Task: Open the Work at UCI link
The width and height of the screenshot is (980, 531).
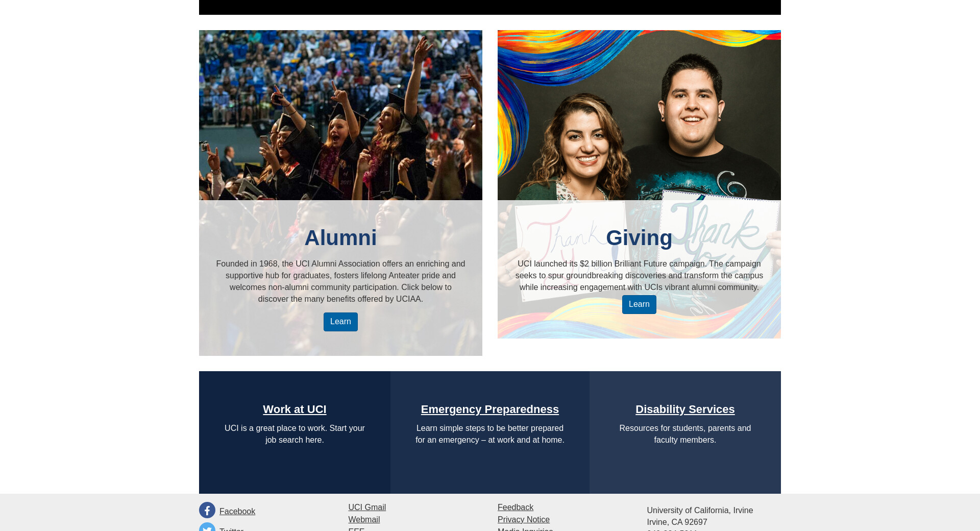Action: pos(295,409)
